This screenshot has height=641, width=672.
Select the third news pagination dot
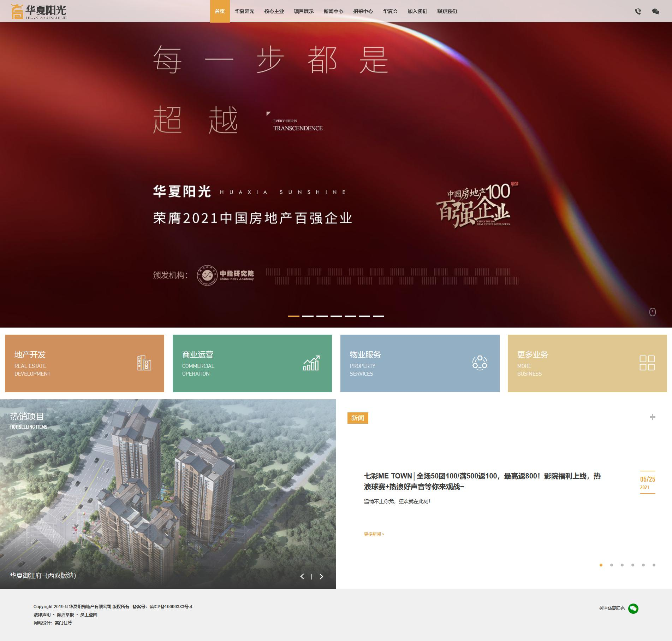622,565
